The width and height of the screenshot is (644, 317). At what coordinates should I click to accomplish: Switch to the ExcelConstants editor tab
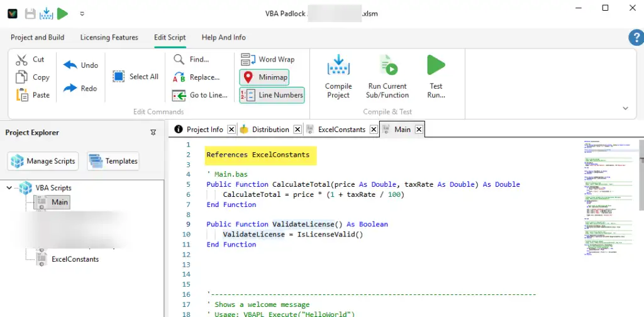(341, 130)
